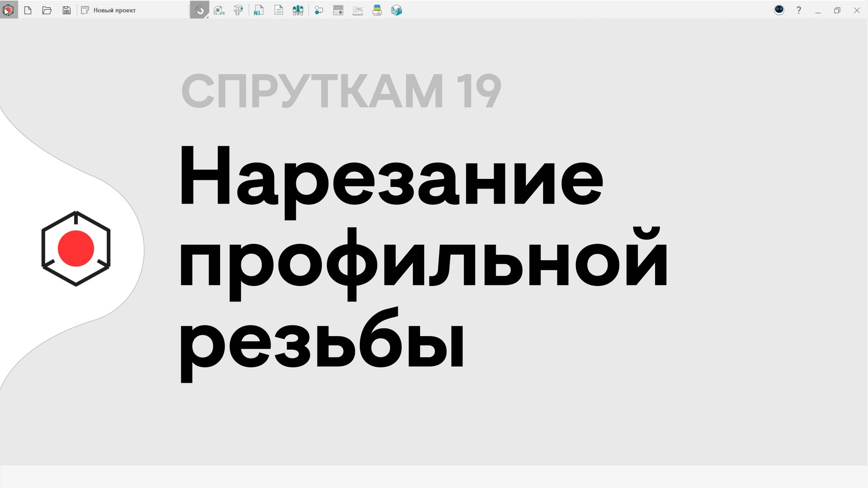Open the node connection scheme tool
Image resolution: width=868 pixels, height=488 pixels.
(319, 10)
